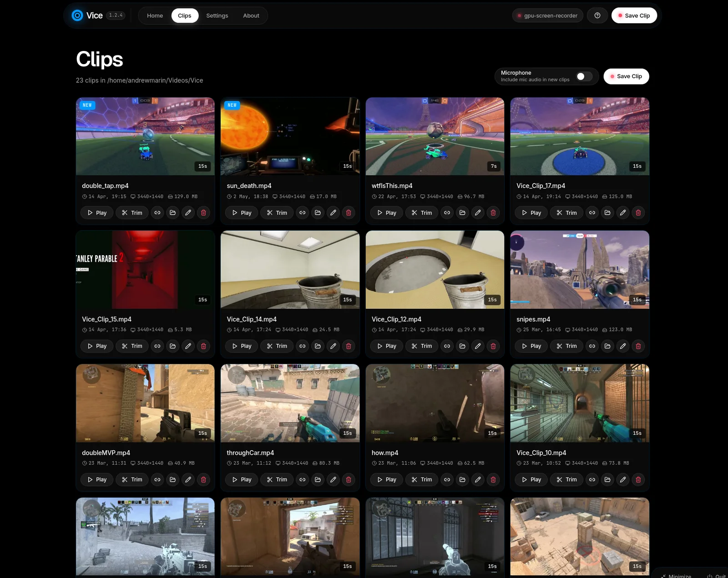This screenshot has height=578, width=728.
Task: Delete Vice_Clip_10.mp4 trash icon
Action: 638,479
